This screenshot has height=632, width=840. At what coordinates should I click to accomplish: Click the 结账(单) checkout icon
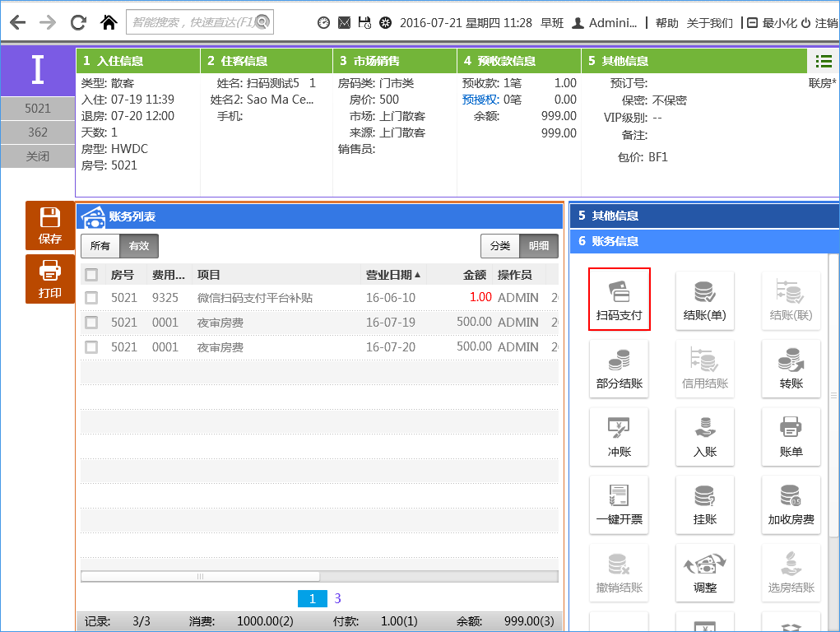[705, 300]
